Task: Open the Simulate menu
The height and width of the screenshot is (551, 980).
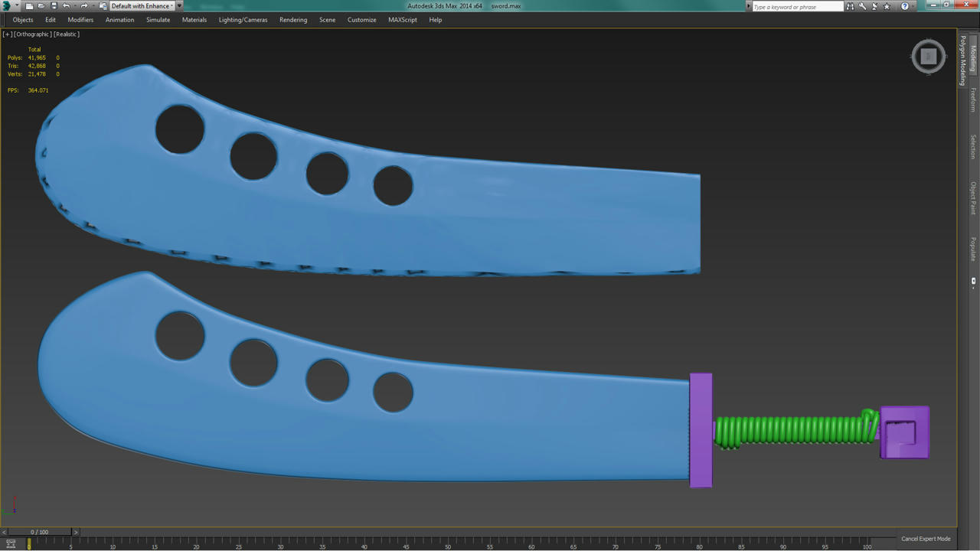Action: [x=158, y=20]
